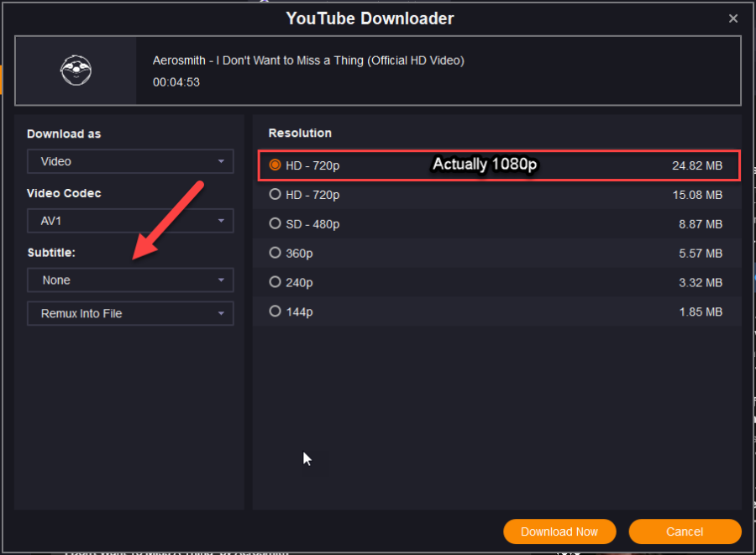Image resolution: width=756 pixels, height=555 pixels.
Task: Click the 5.57 MB file size
Action: pos(701,254)
